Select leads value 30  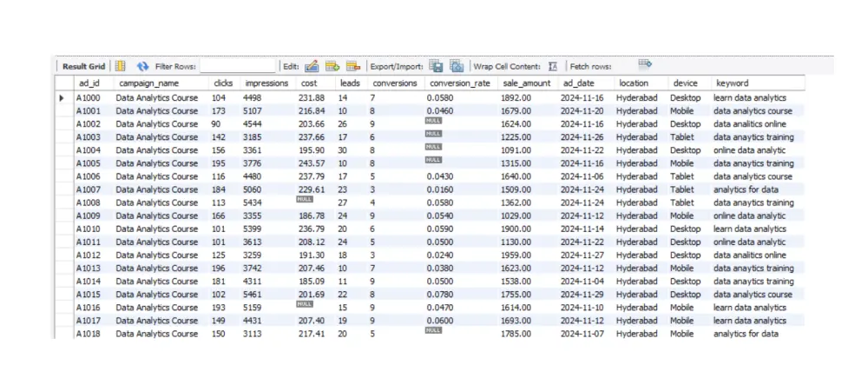coord(343,150)
